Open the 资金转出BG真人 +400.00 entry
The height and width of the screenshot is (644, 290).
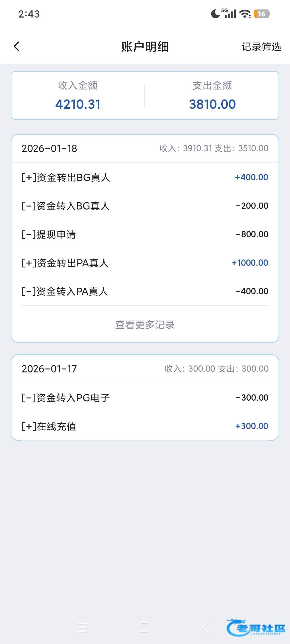click(x=145, y=177)
